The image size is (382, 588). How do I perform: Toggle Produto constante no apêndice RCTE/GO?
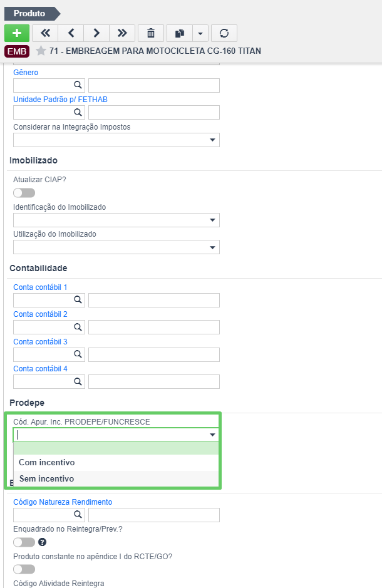[24, 569]
